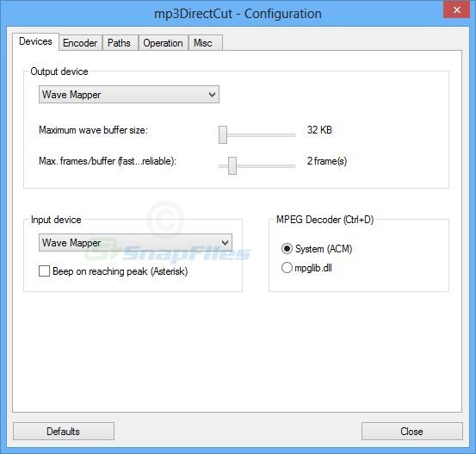476x454 pixels.
Task: Click the Maximum wave buffer size label
Action: (93, 130)
